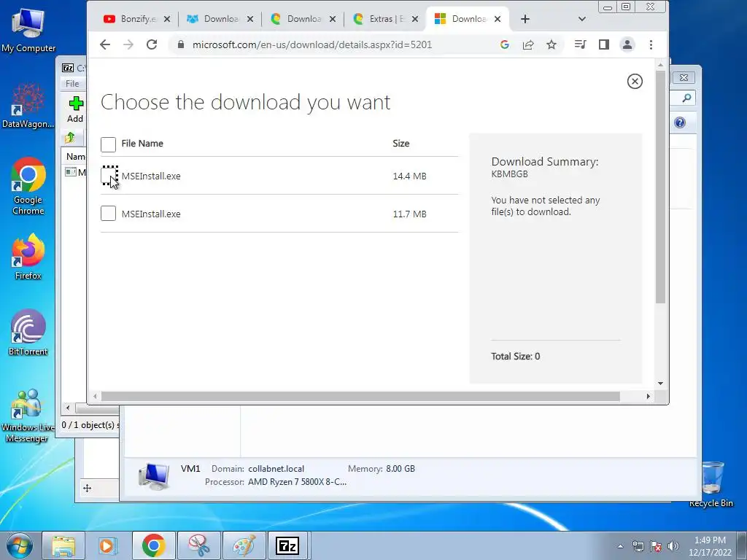Click the Add button in 7-Zip

tap(75, 109)
